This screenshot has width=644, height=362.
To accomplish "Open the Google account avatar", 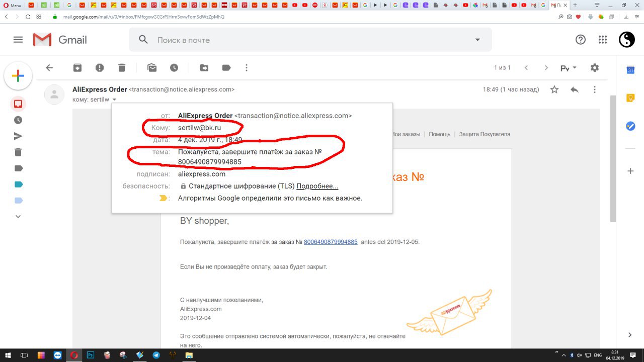I will pyautogui.click(x=627, y=40).
